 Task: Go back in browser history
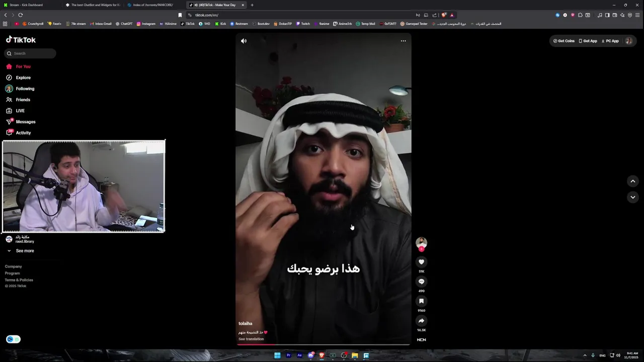[x=6, y=15]
